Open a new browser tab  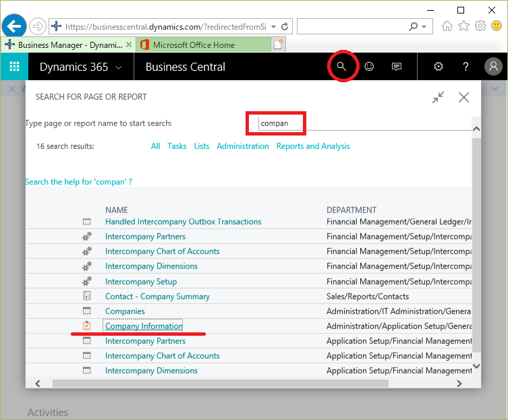point(279,44)
